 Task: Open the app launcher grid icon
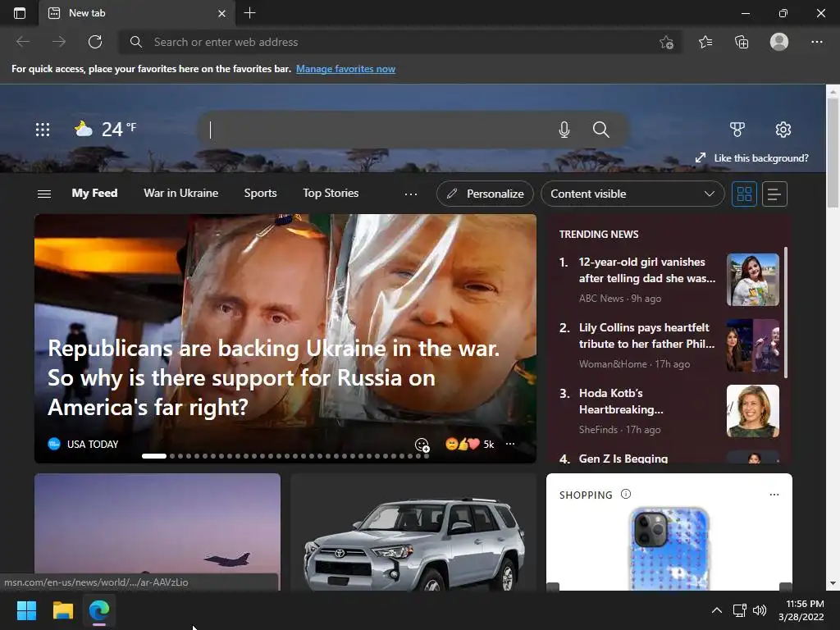pyautogui.click(x=43, y=129)
